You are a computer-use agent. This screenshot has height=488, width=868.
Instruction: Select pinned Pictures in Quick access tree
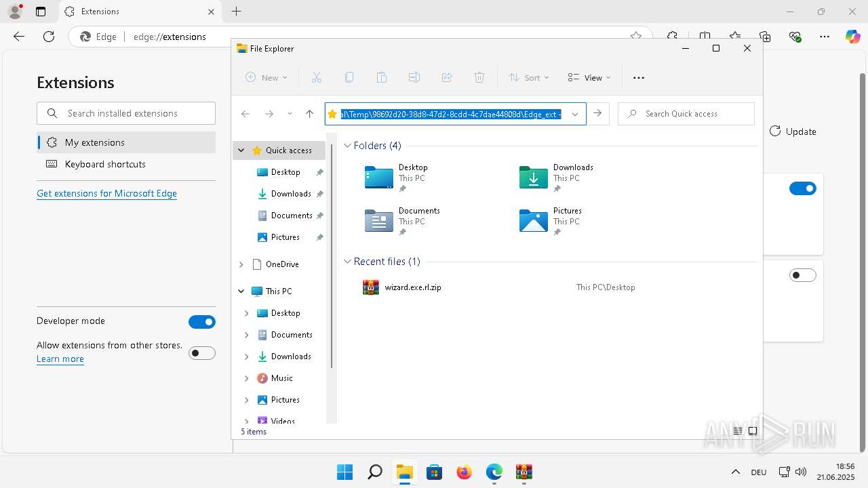tap(285, 237)
